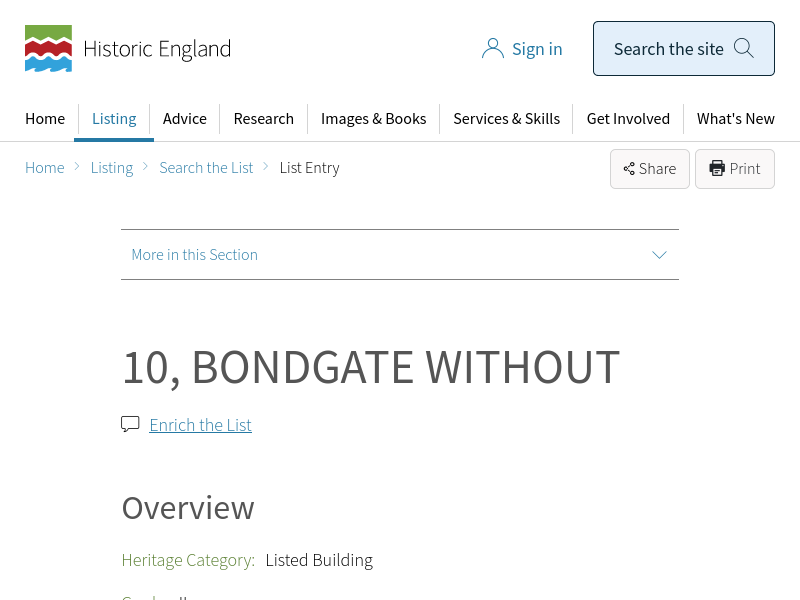Screen dimensions: 800x600
Task: Select Services & Skills menu
Action: coord(506,118)
